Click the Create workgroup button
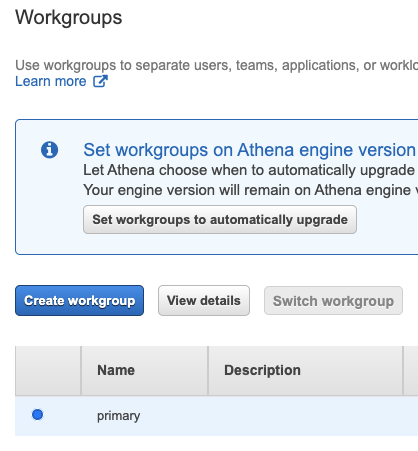Viewport: 418px width, 451px height. (79, 300)
